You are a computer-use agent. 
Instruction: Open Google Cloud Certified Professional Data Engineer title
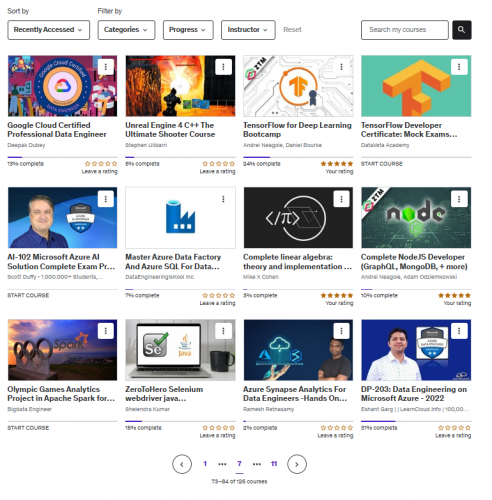pos(57,130)
